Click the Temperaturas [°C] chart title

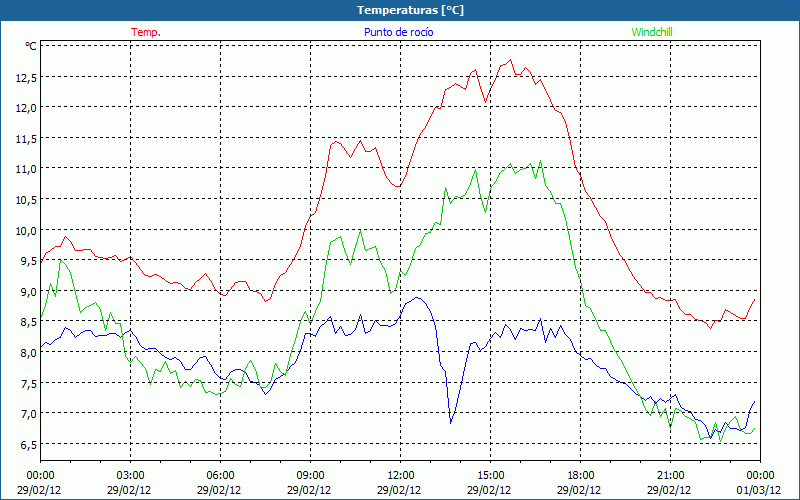(410, 10)
